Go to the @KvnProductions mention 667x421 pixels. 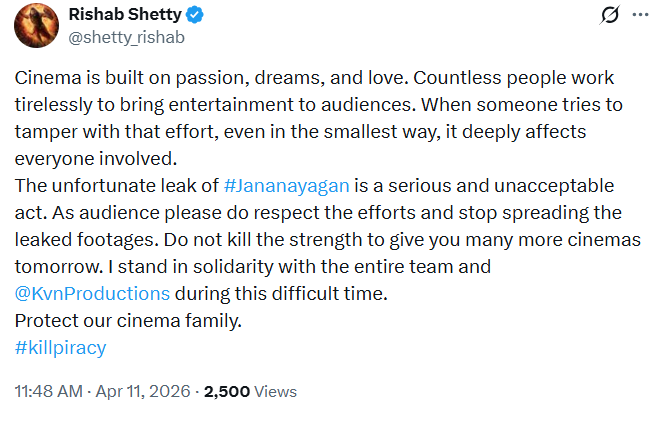pyautogui.click(x=91, y=294)
